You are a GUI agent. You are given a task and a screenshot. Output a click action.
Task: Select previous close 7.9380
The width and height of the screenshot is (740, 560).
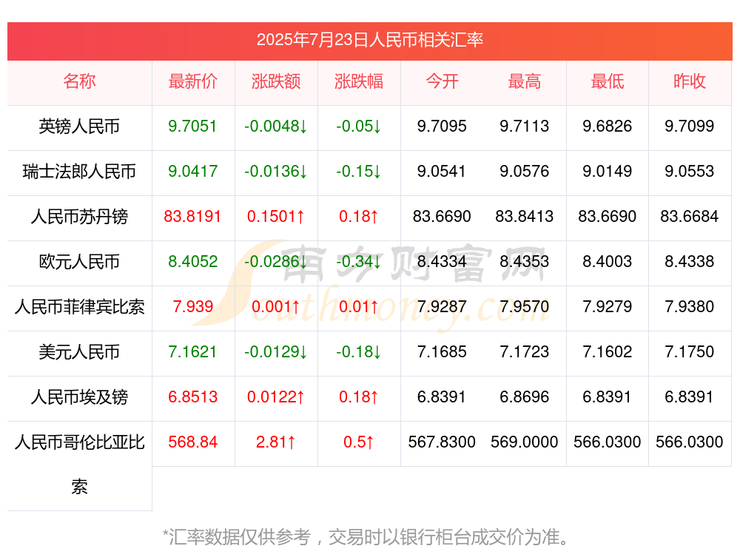coord(690,307)
